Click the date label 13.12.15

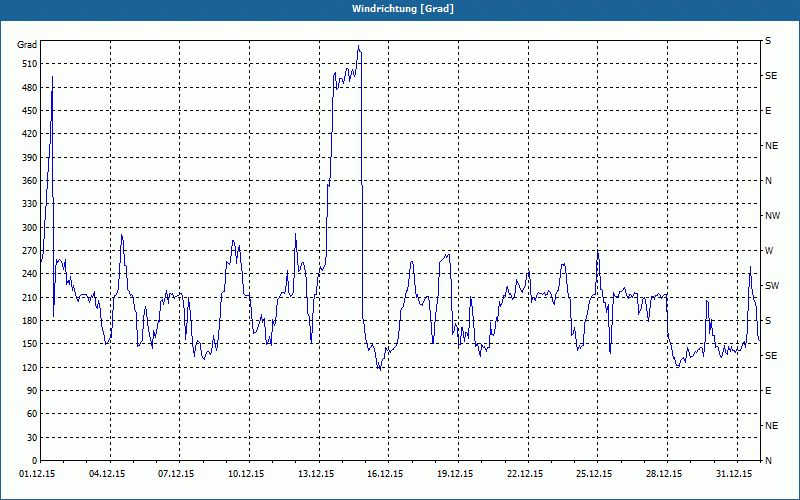click(x=316, y=474)
